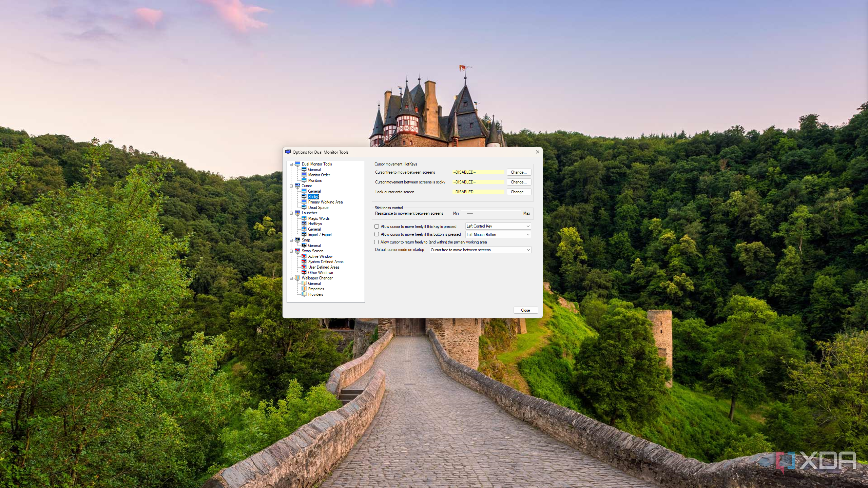The width and height of the screenshot is (868, 488).
Task: Click Change for cursor free to move hotkey
Action: point(519,172)
